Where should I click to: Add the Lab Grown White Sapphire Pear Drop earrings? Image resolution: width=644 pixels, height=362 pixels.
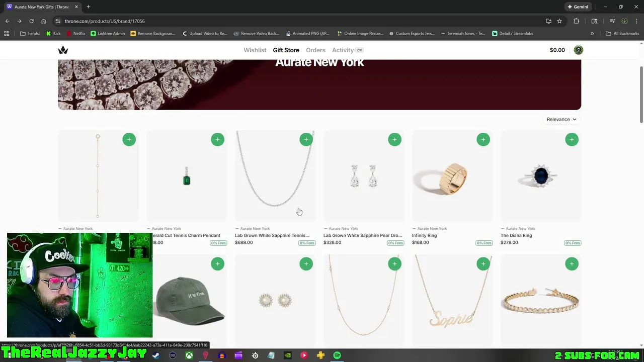click(394, 139)
